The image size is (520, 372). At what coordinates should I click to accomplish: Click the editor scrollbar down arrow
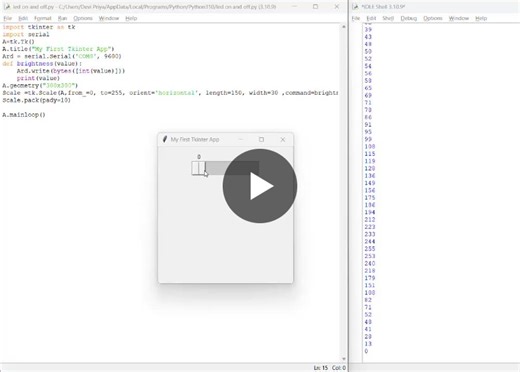pyautogui.click(x=344, y=359)
